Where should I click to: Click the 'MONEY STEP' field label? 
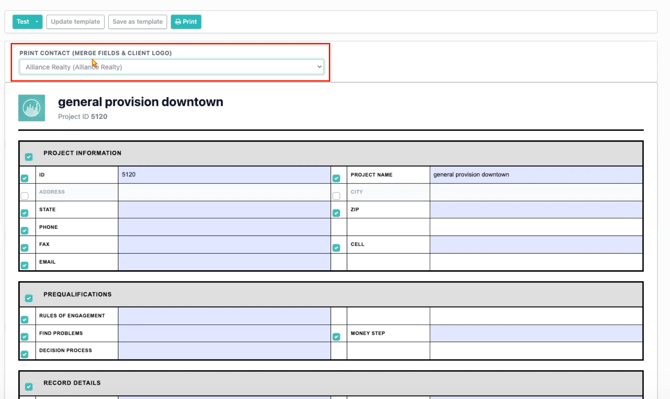pos(367,333)
